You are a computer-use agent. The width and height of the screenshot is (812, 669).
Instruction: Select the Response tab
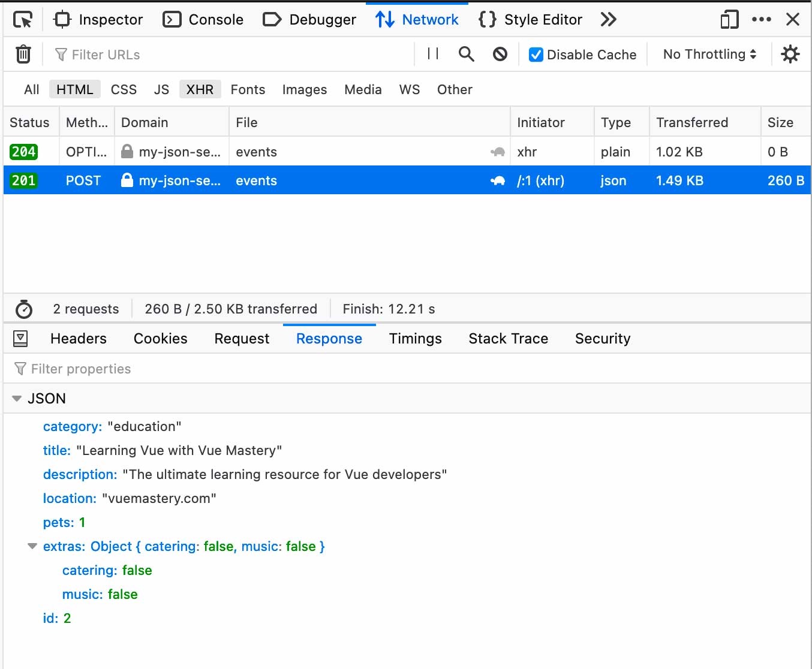click(329, 339)
